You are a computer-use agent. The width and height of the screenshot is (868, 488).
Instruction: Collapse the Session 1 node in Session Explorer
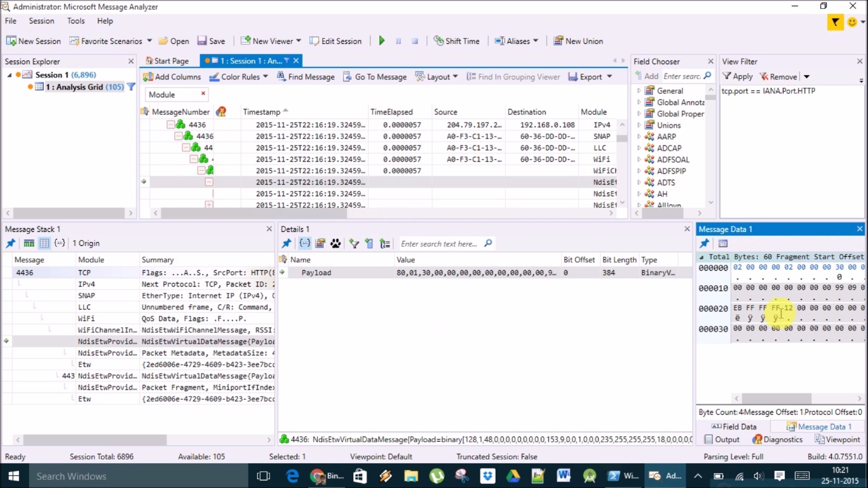(10, 75)
